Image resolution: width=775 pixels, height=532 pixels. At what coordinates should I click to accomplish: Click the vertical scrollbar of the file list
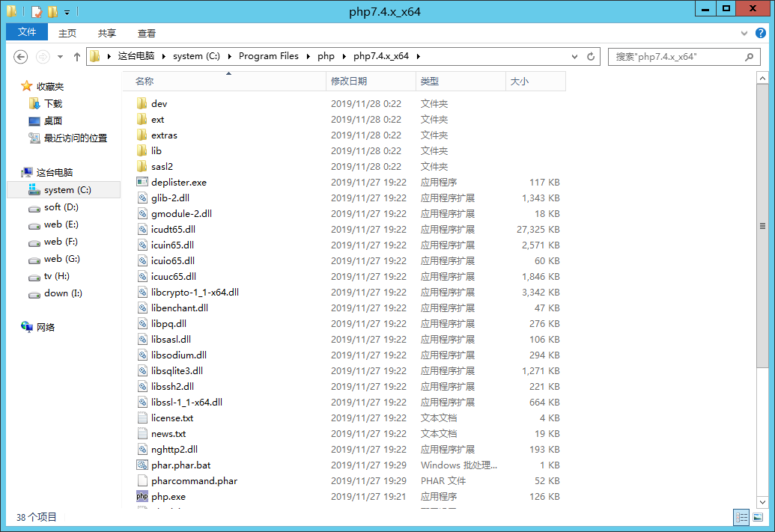[x=764, y=224]
